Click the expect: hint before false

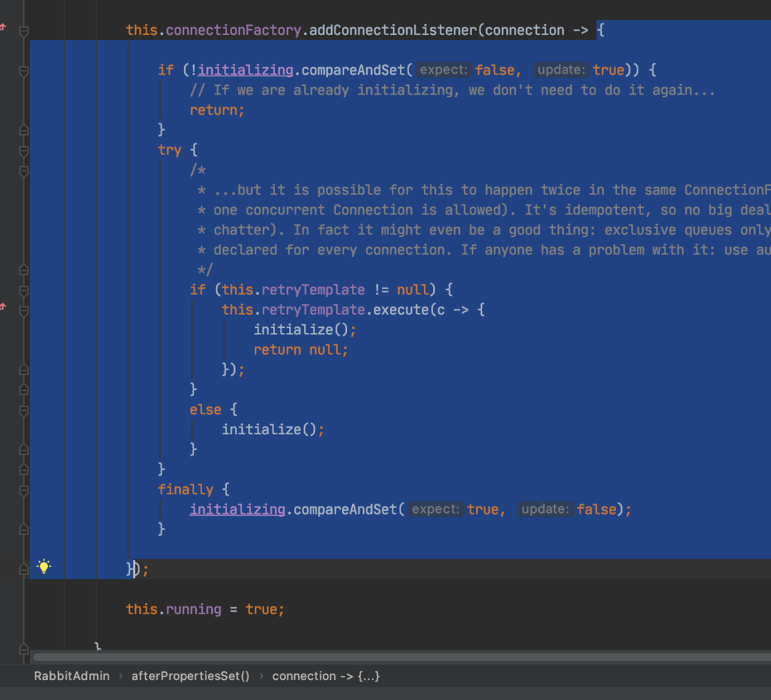443,70
